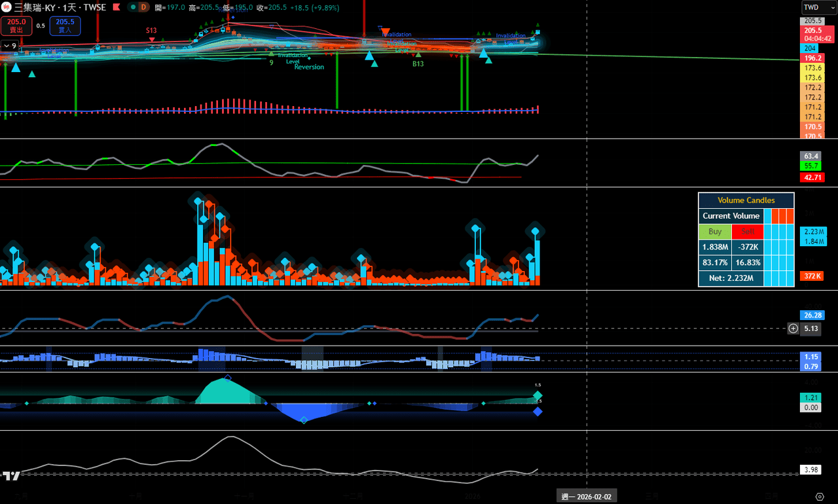
Task: Click the 0.5 spread value
Action: point(41,26)
